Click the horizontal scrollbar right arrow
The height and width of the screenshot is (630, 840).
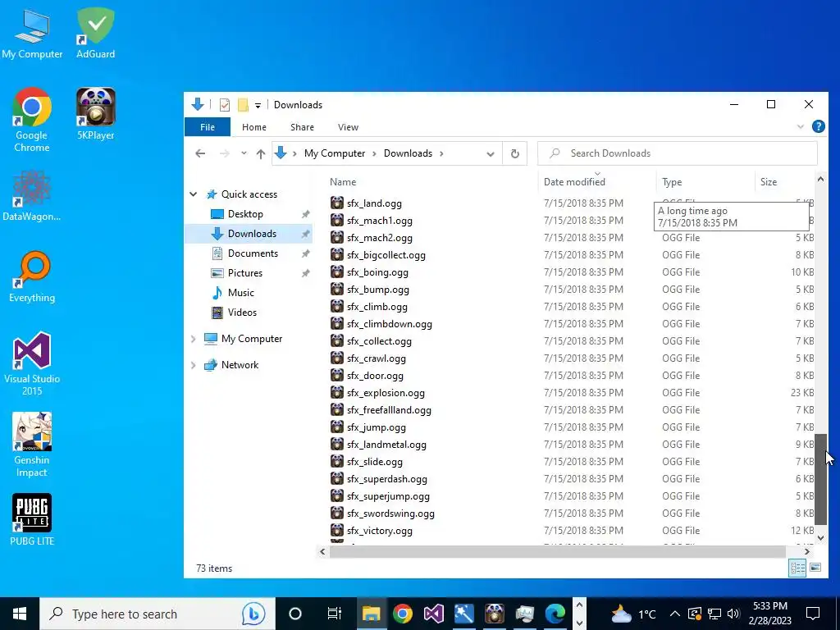(x=807, y=551)
